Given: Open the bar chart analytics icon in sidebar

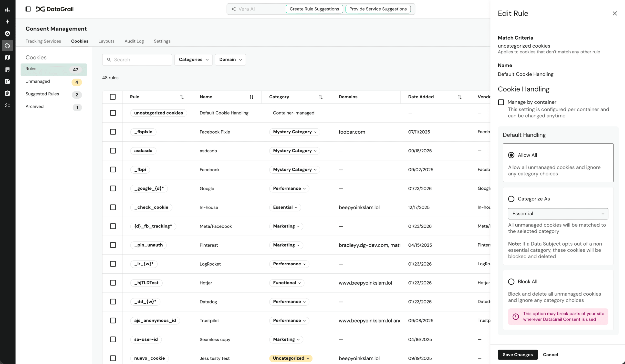Looking at the screenshot, I should point(7,10).
